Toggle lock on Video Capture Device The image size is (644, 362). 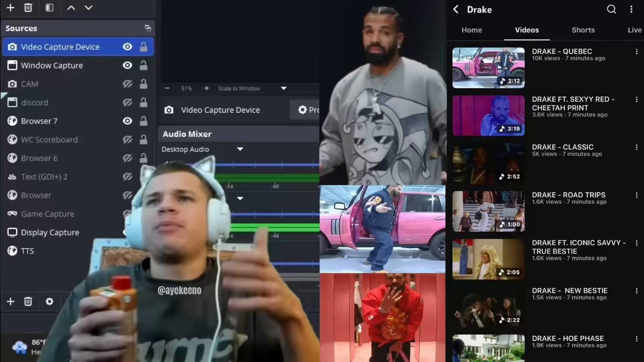[x=143, y=47]
